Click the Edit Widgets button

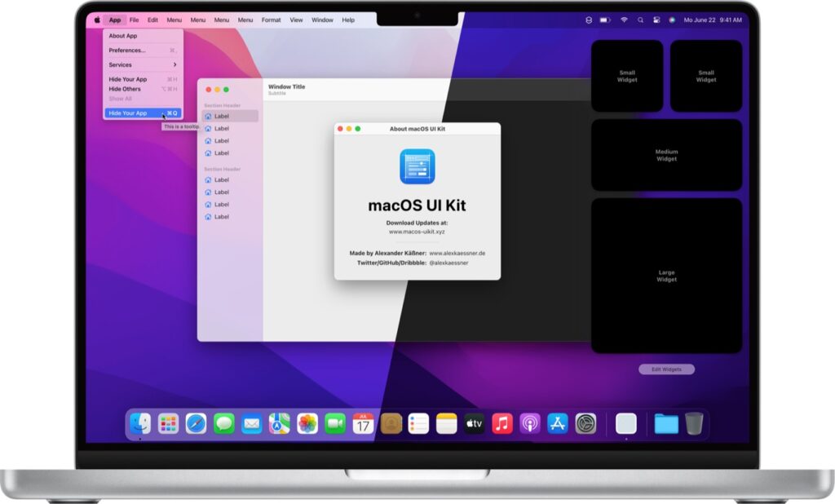[669, 369]
